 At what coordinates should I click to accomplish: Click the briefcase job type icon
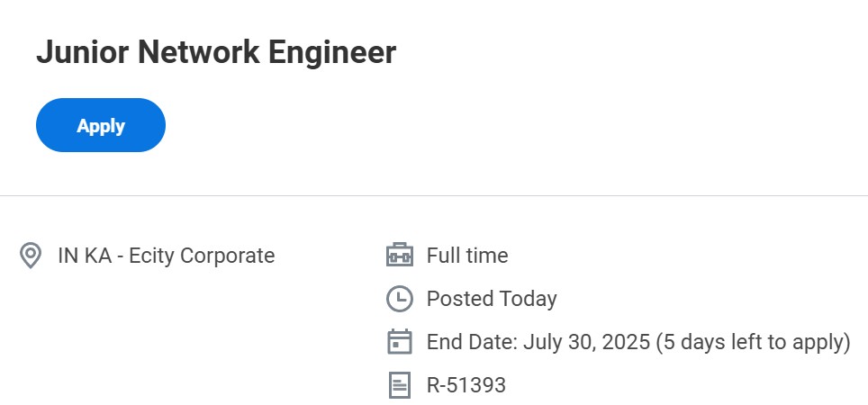[399, 256]
